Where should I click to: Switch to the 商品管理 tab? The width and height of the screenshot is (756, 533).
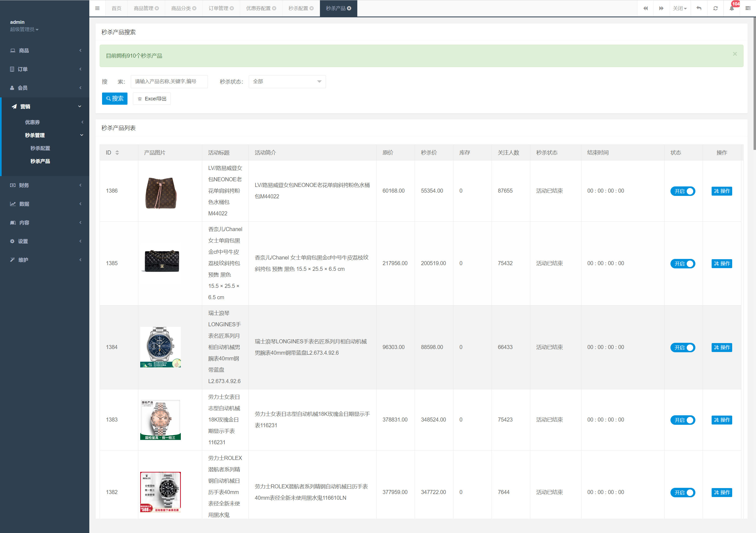143,8
